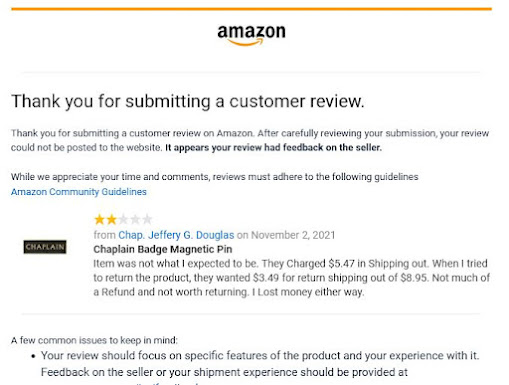Click the 'Thank you for submitting' heading
The height and width of the screenshot is (385, 509).
188,101
